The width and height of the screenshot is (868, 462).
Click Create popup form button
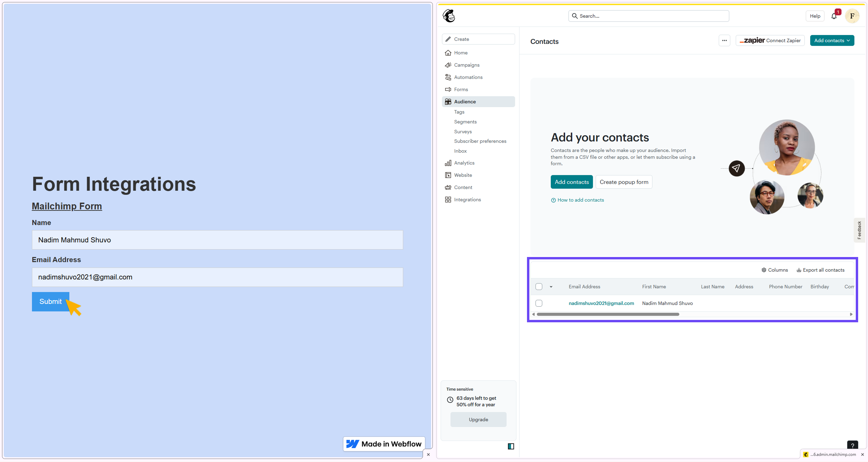624,182
